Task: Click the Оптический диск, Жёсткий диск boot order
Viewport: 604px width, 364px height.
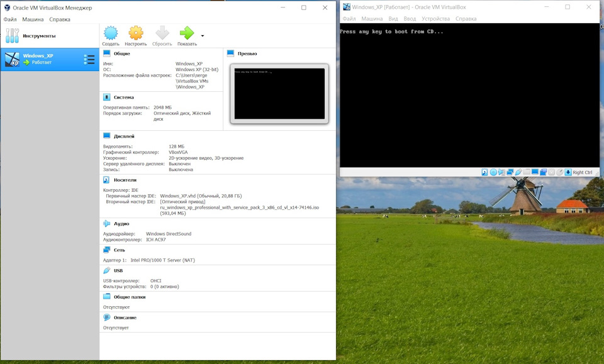Action: click(x=182, y=116)
